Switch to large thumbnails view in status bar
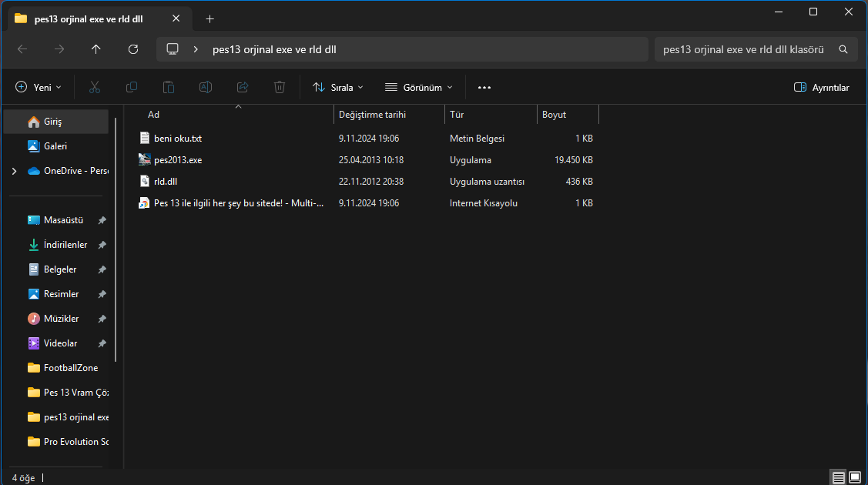Screen dimensions: 868x485 pyautogui.click(x=855, y=477)
